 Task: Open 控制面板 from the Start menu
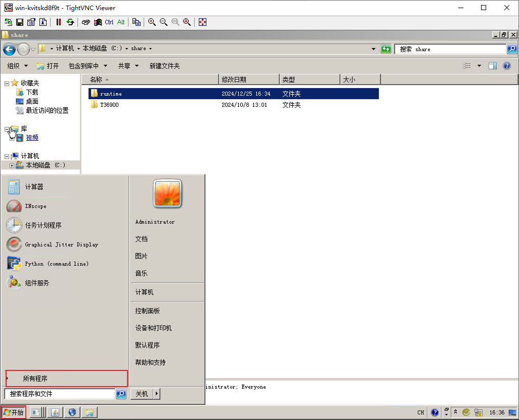147,311
